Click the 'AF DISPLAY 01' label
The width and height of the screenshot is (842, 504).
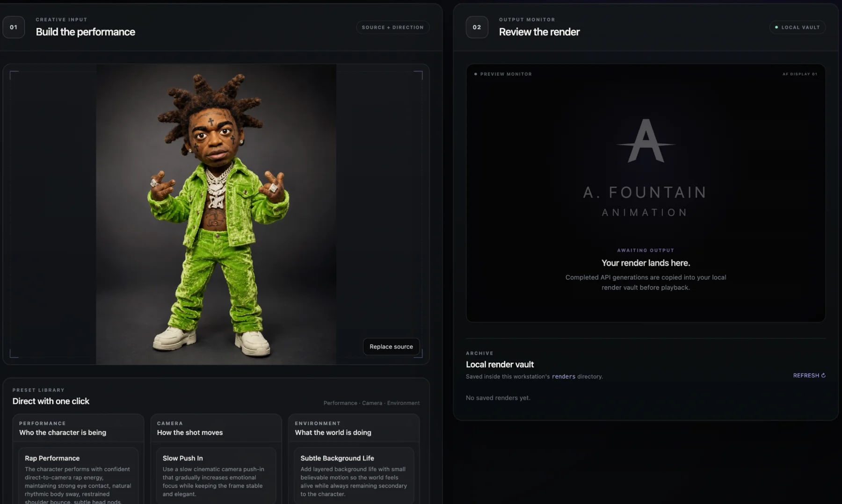(800, 74)
